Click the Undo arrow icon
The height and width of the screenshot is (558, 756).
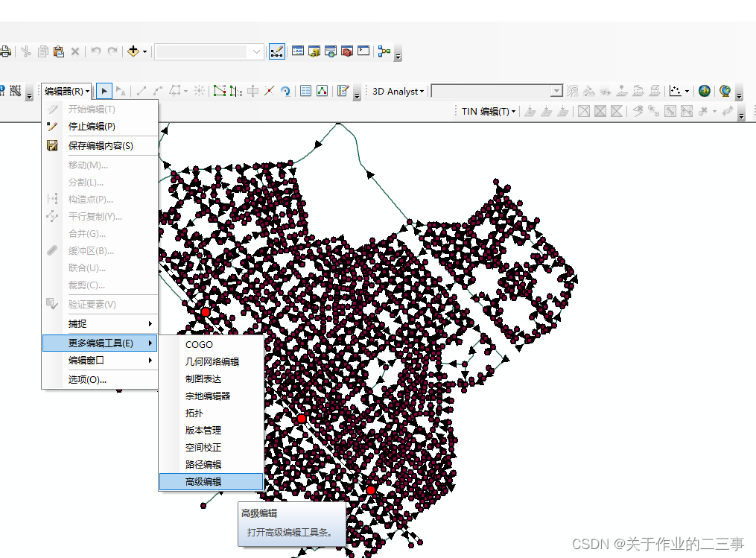[x=96, y=51]
